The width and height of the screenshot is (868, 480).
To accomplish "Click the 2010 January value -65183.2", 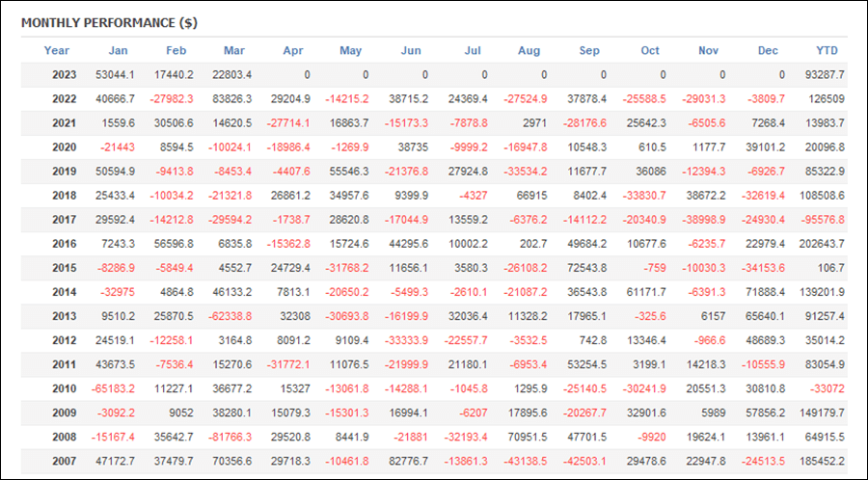I will (x=113, y=388).
